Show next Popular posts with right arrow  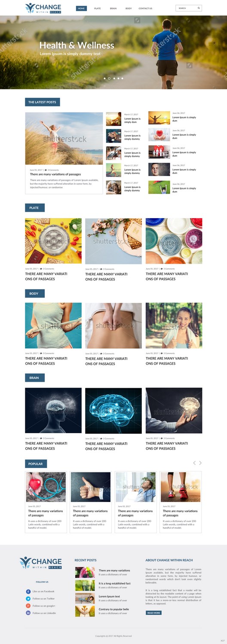[200, 463]
